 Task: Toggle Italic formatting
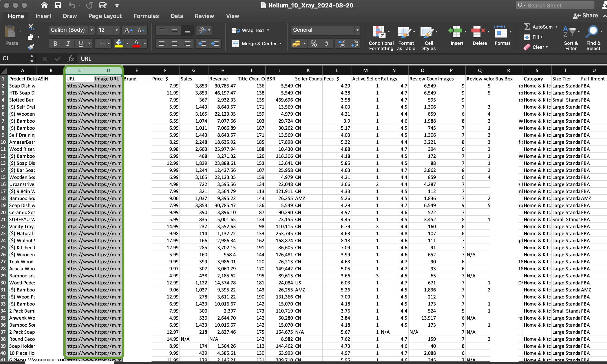[x=68, y=44]
